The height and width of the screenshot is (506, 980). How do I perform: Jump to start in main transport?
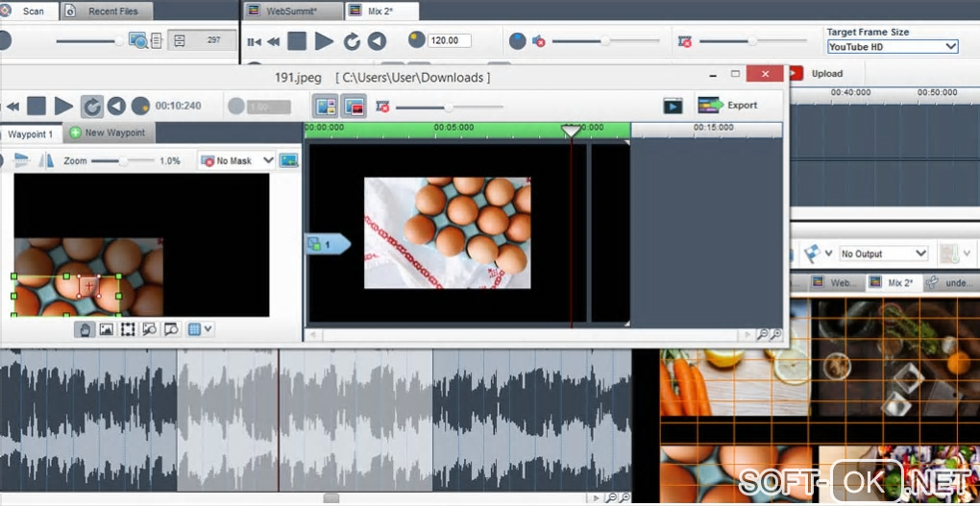(x=254, y=42)
